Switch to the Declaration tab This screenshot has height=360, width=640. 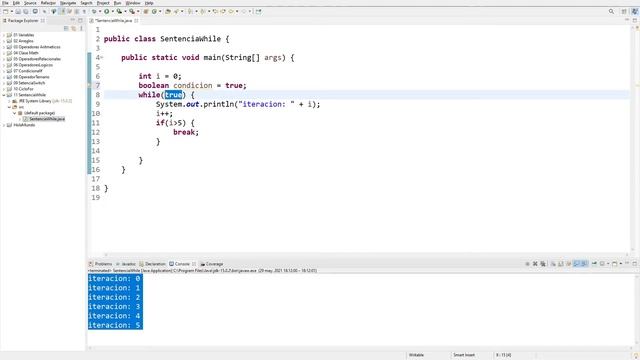(152, 264)
